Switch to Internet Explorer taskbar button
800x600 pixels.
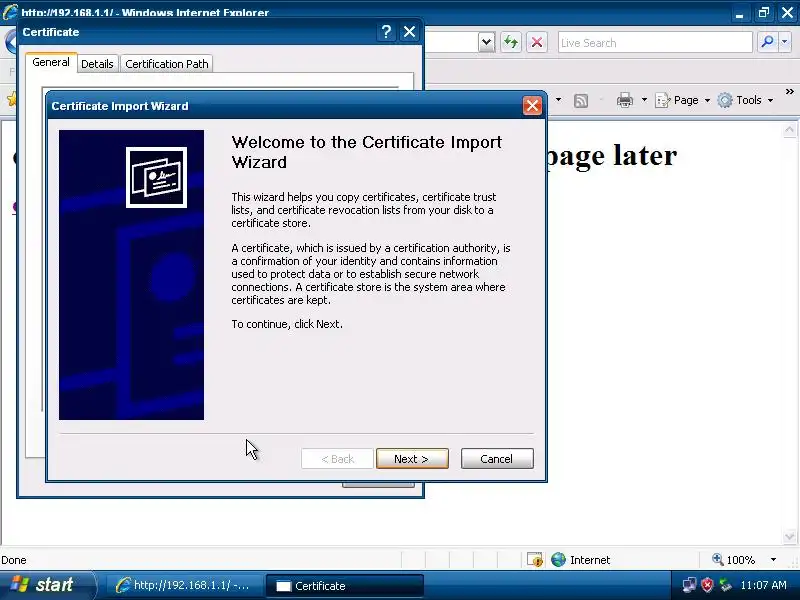tap(185, 585)
